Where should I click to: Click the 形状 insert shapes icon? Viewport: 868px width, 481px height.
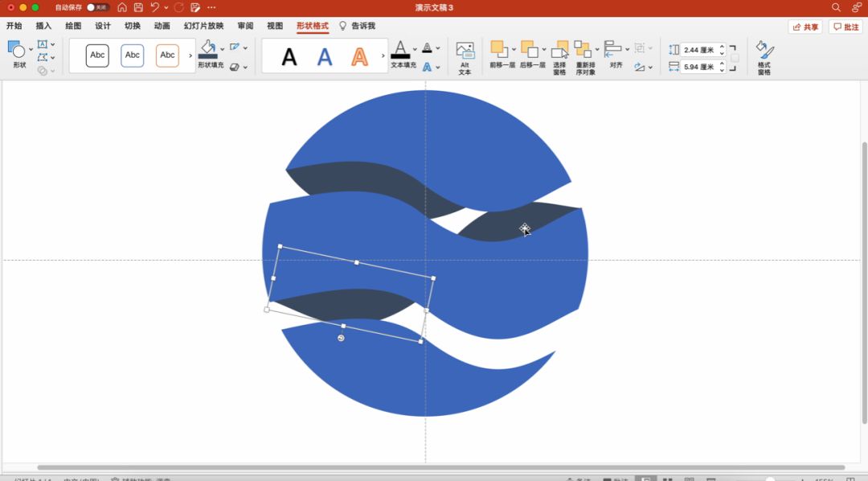click(16, 49)
